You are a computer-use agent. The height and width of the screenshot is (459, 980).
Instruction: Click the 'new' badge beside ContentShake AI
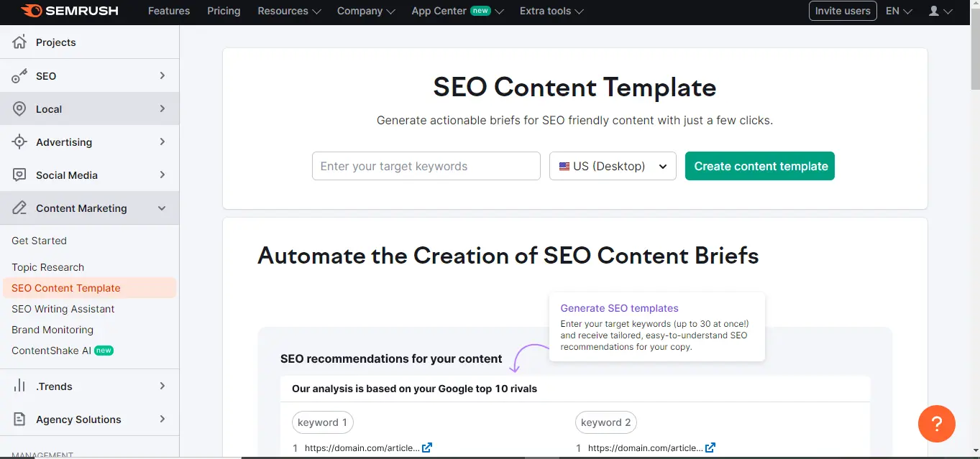(x=104, y=351)
